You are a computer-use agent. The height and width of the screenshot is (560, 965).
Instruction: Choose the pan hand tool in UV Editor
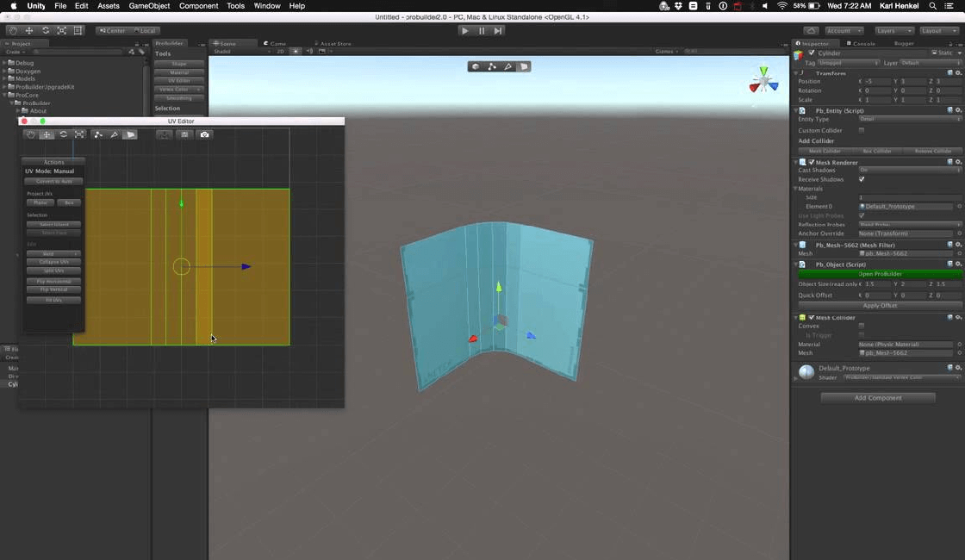coord(30,134)
